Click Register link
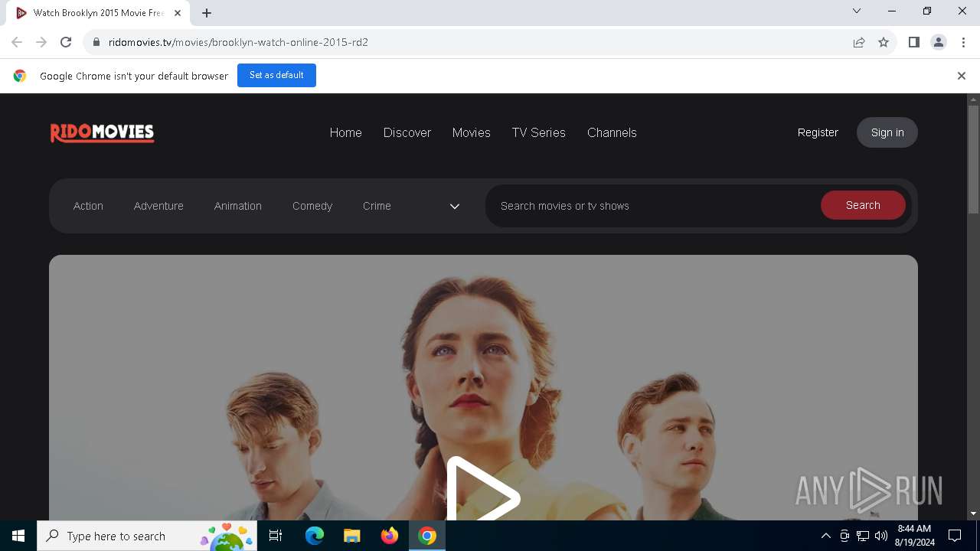980x551 pixels. [x=818, y=132]
